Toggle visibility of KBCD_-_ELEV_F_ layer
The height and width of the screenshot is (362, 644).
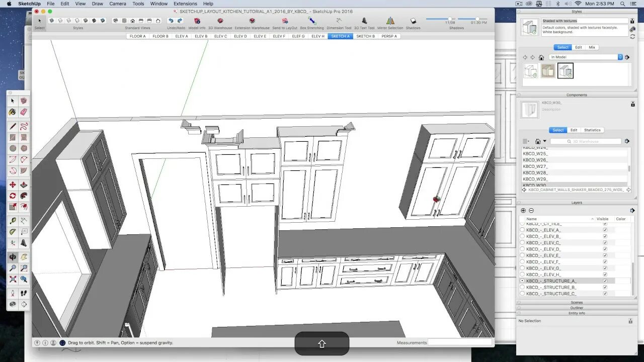605,262
